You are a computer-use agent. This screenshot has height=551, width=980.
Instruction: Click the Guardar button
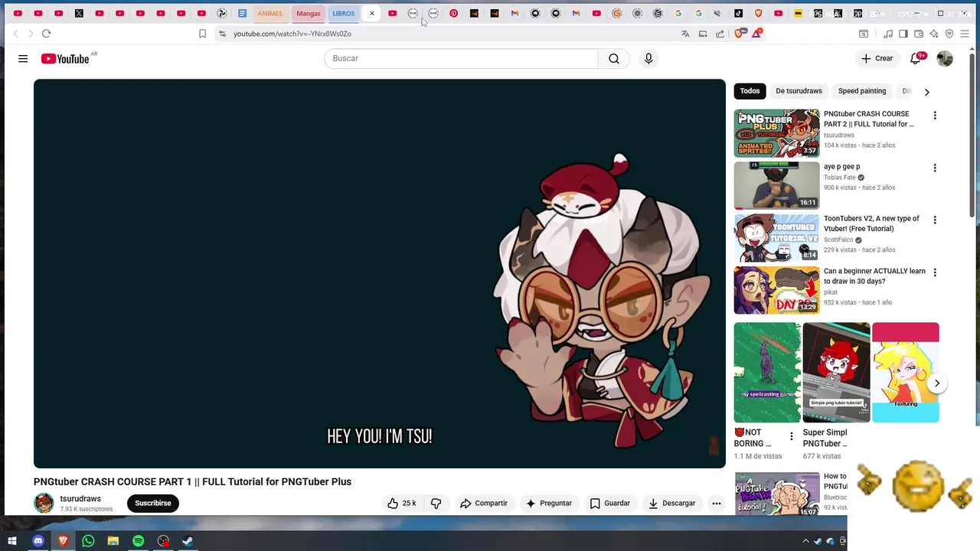coord(609,503)
